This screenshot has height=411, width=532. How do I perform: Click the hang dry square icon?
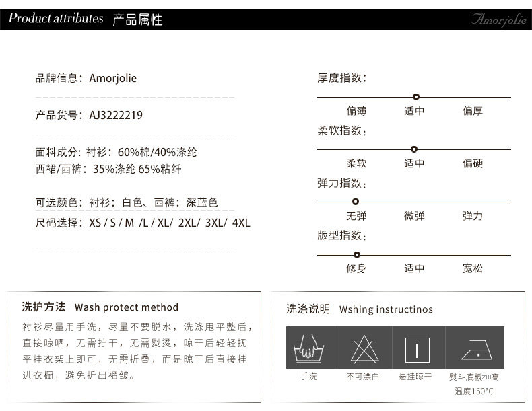pyautogui.click(x=417, y=348)
